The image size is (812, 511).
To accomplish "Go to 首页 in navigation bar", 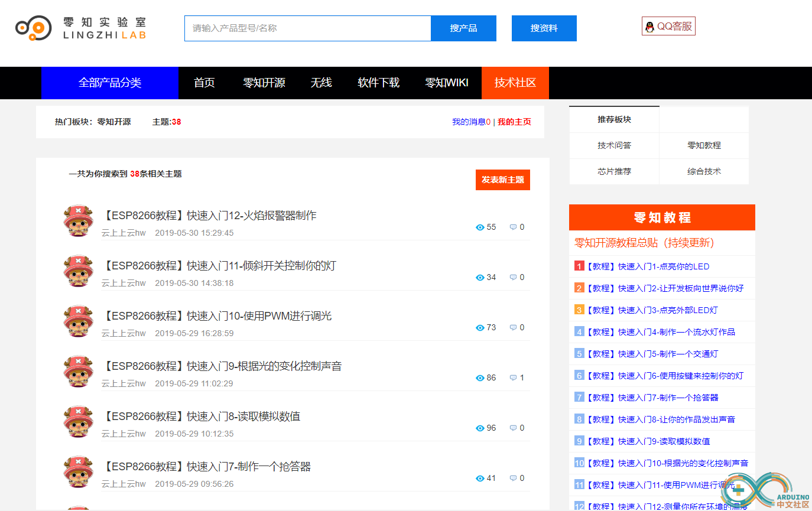I will pyautogui.click(x=204, y=83).
